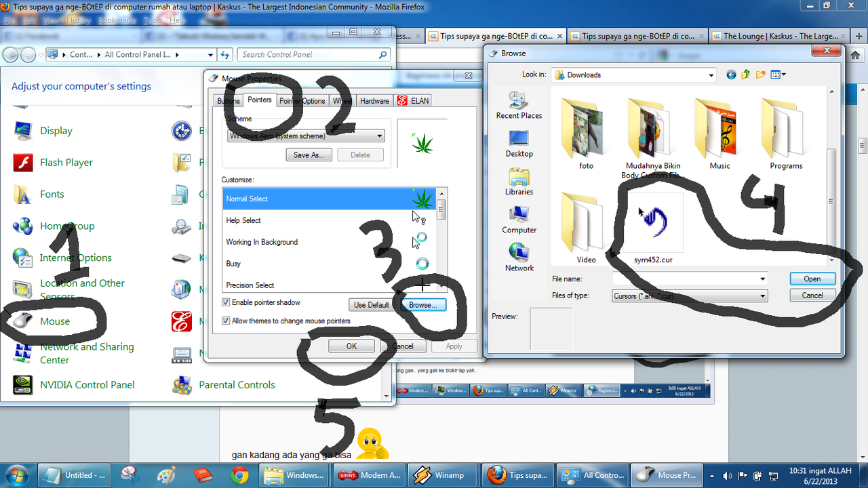The width and height of the screenshot is (868, 488).
Task: Click the Browse... button
Action: tap(423, 305)
